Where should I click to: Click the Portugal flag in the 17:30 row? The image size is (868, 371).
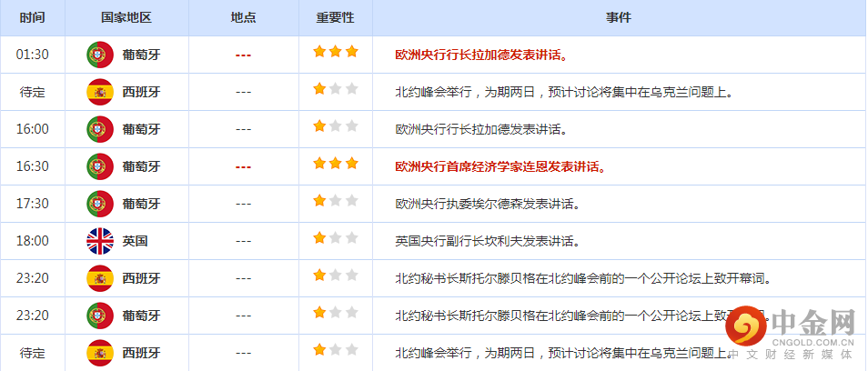100,204
